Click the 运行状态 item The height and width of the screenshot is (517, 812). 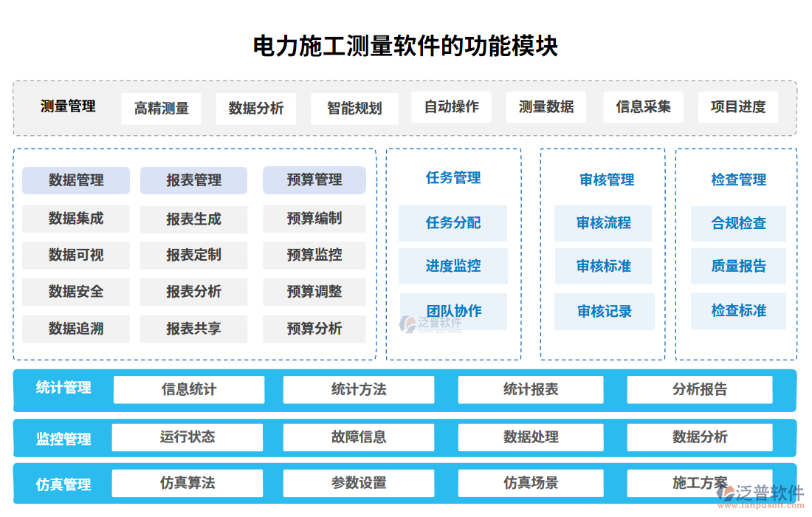pyautogui.click(x=186, y=437)
